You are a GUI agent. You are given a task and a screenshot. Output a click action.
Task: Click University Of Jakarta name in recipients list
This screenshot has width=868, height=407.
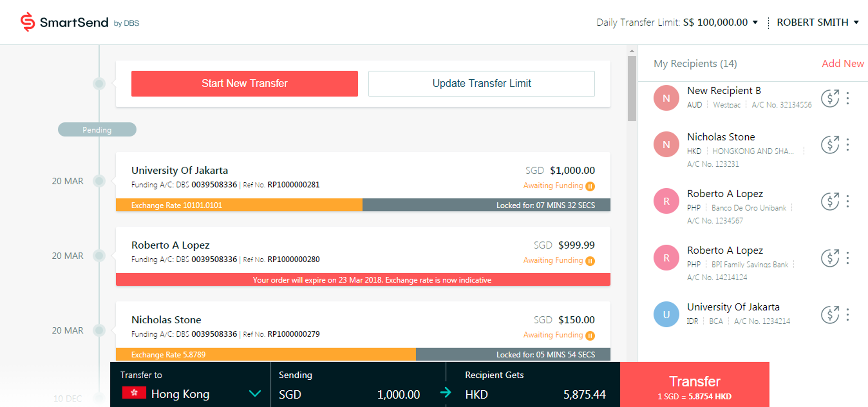733,307
